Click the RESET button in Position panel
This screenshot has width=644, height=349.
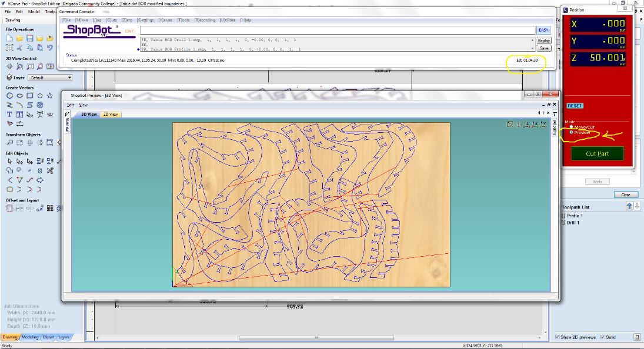[x=575, y=106]
